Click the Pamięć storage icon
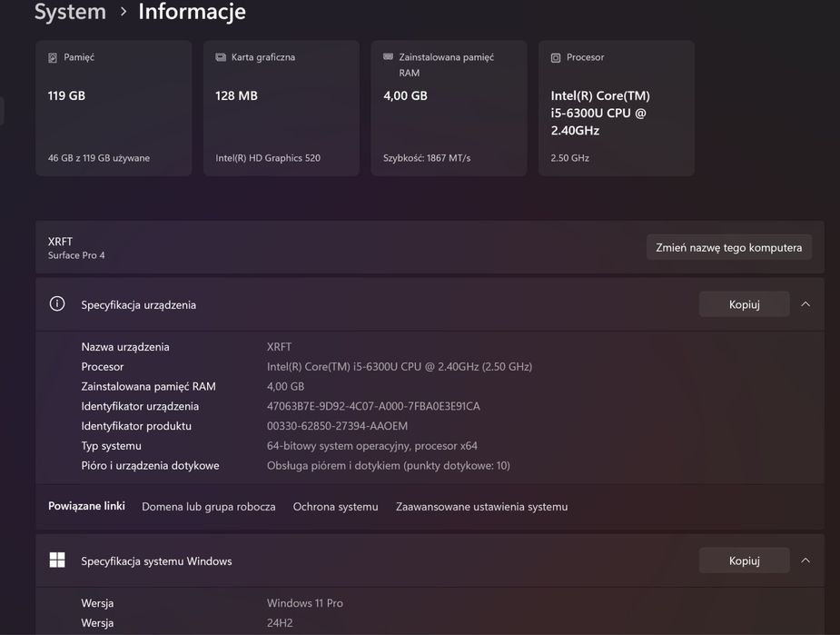Viewport: 840px width, 635px height. tap(53, 57)
